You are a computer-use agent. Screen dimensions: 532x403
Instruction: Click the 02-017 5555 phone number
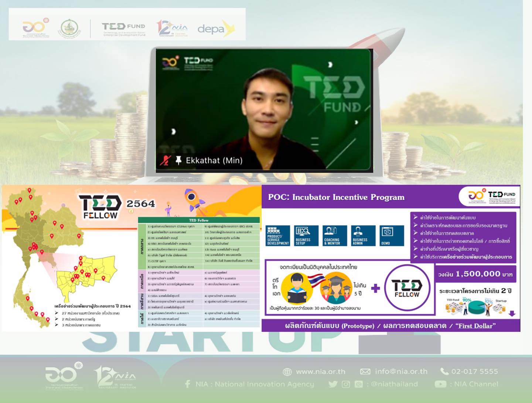tap(475, 372)
